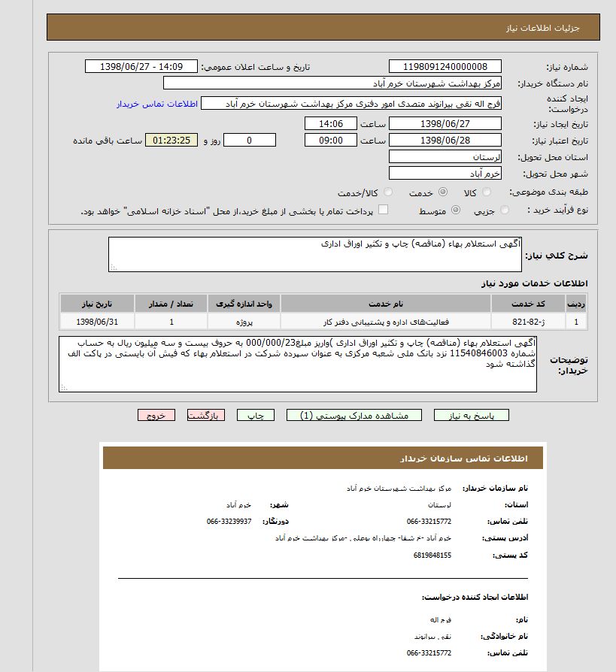Screen dimensions: 616x672
Task: Open the اطلاعات تماس خریدار link
Action: pos(157,104)
